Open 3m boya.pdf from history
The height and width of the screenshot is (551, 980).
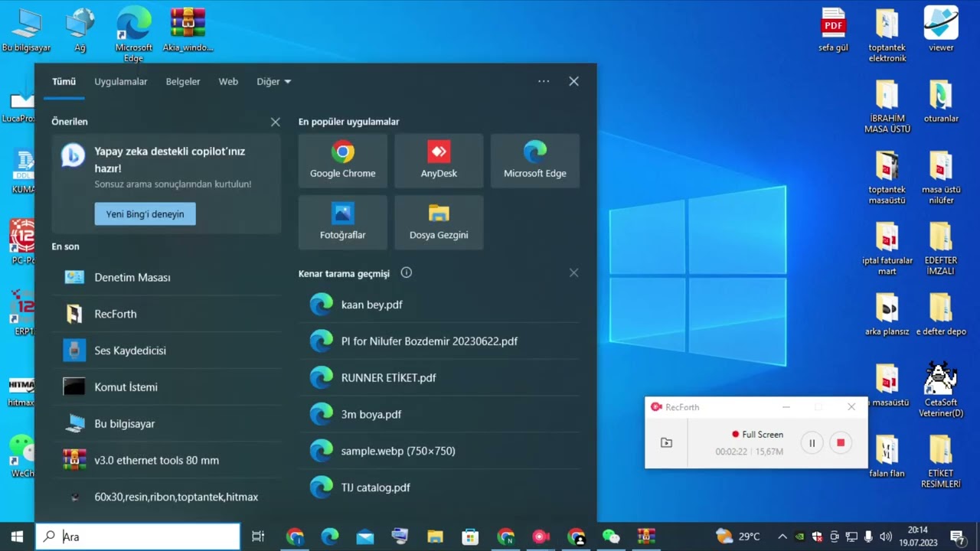[x=439, y=414]
